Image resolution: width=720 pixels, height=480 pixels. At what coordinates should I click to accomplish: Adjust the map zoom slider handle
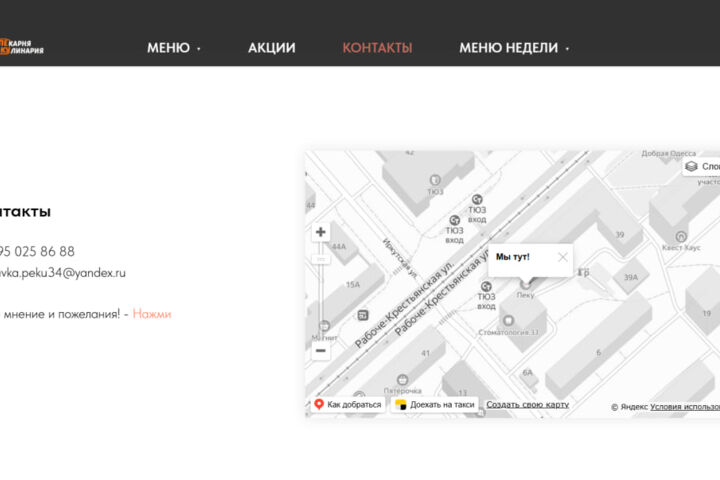tap(321, 260)
